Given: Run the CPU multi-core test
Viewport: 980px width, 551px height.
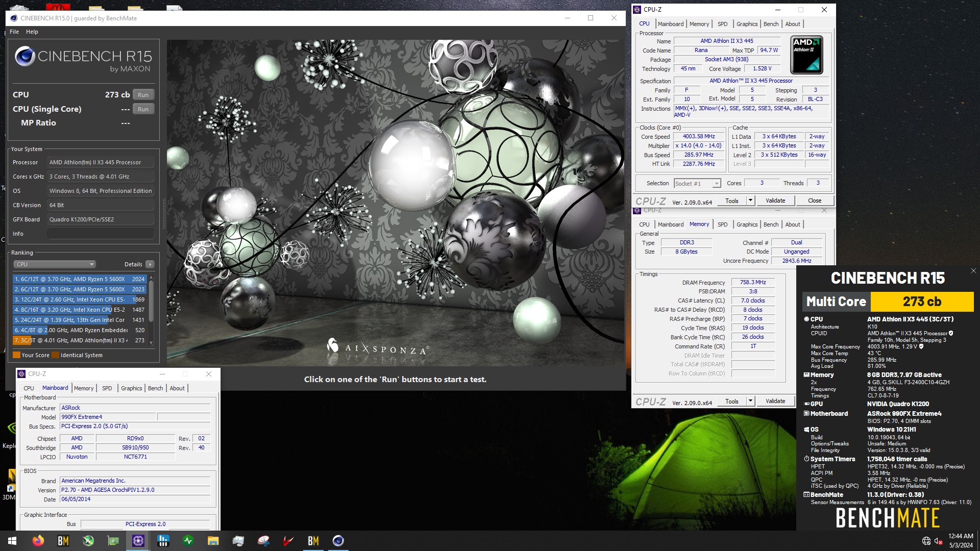Looking at the screenshot, I should [143, 95].
